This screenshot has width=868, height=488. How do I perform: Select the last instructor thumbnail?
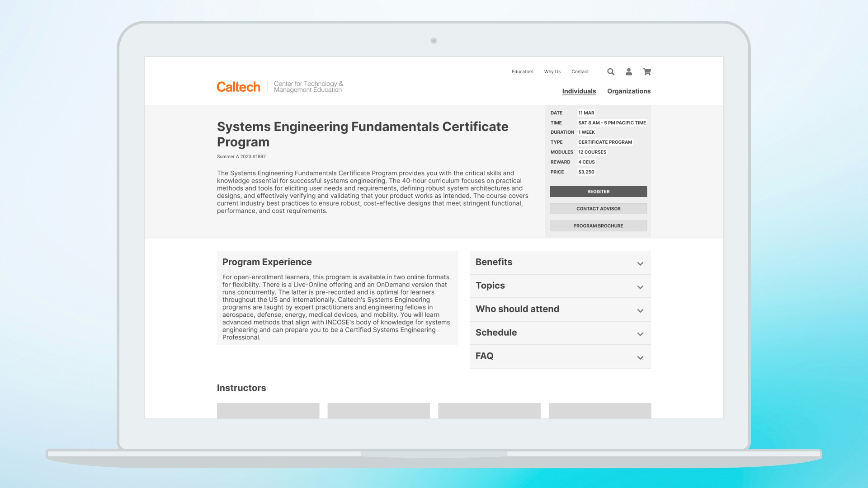click(599, 410)
